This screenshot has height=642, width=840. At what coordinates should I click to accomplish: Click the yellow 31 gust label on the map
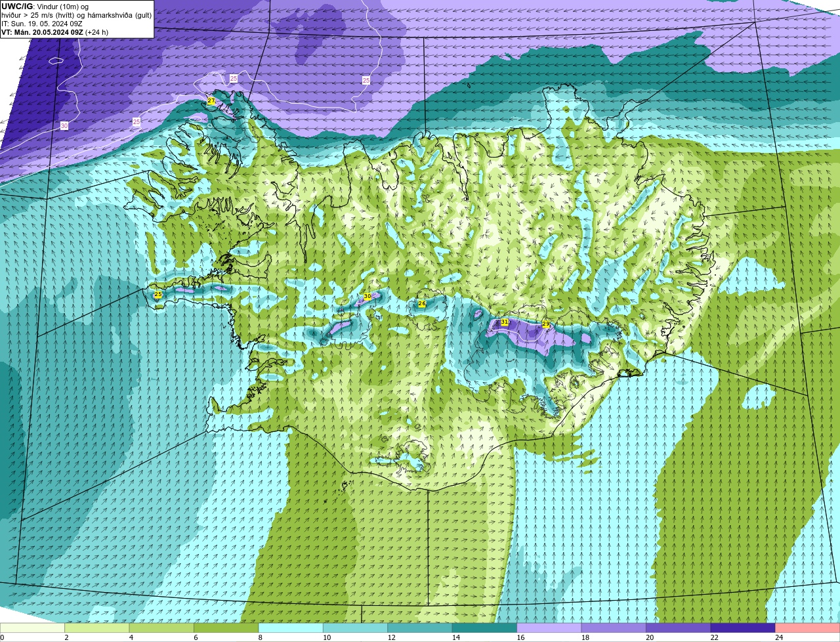point(505,322)
